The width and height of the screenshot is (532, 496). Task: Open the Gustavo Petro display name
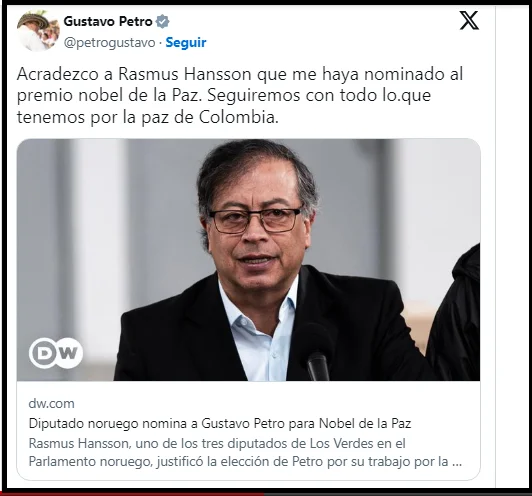(108, 21)
